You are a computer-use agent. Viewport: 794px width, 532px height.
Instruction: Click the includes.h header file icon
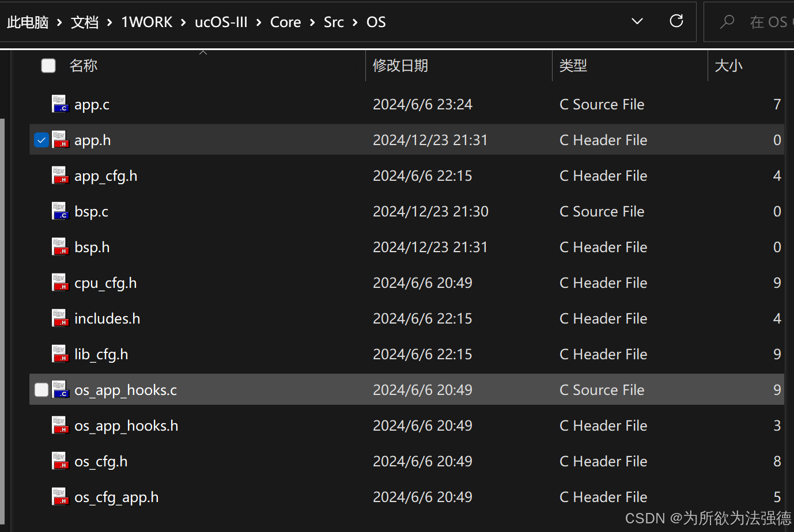[x=61, y=318]
